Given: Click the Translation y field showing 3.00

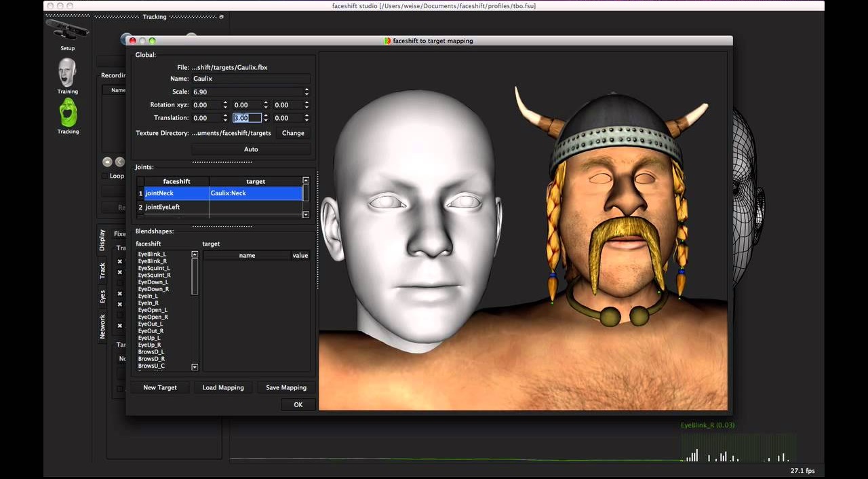Looking at the screenshot, I should point(247,118).
